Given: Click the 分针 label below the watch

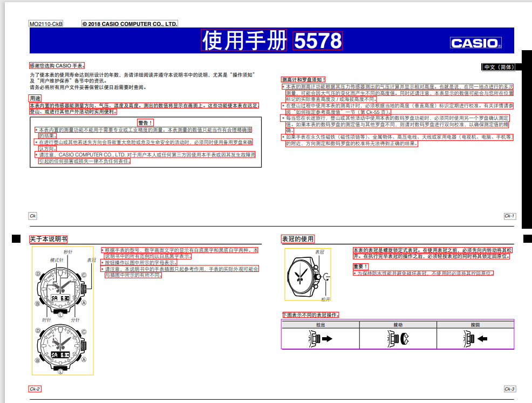Looking at the screenshot, I should tap(76, 320).
